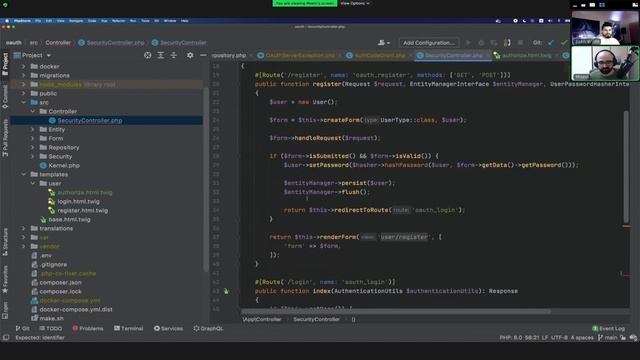The image size is (640, 360).
Task: Open Zoom View Options dropdown
Action: pos(355,3)
